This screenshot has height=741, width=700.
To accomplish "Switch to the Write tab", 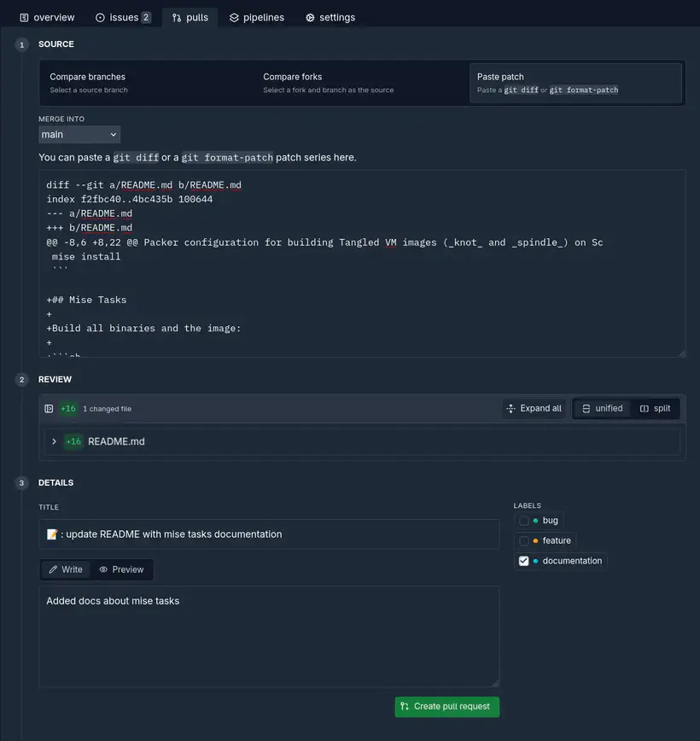I will click(x=66, y=569).
